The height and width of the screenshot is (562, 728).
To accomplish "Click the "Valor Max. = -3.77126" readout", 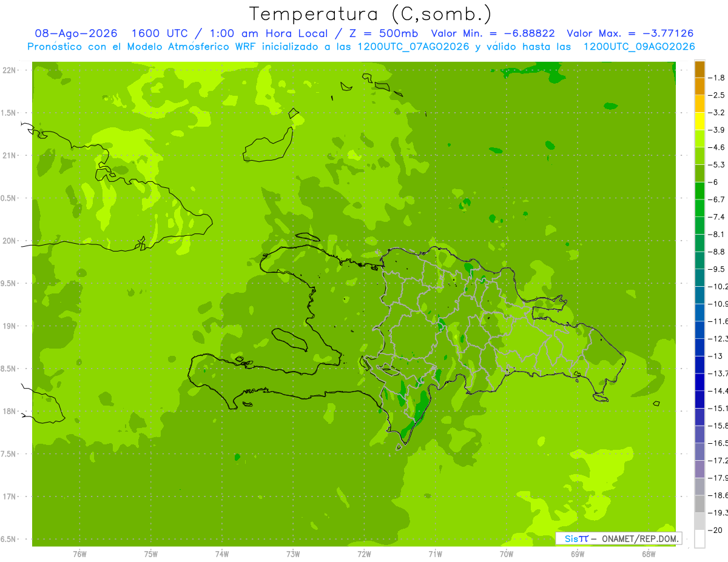I will pos(630,33).
